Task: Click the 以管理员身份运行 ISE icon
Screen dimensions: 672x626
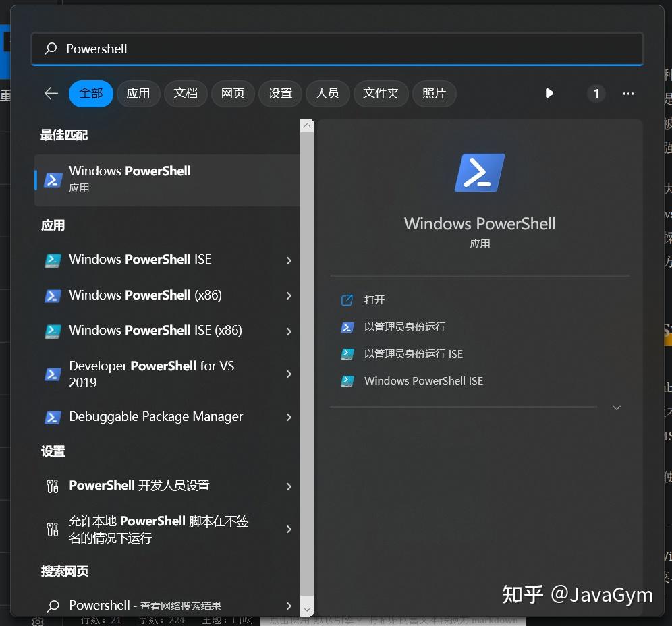Action: click(x=347, y=354)
